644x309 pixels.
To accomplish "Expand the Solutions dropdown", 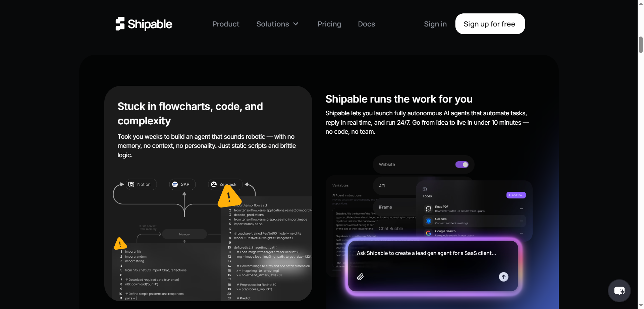I will pyautogui.click(x=277, y=24).
